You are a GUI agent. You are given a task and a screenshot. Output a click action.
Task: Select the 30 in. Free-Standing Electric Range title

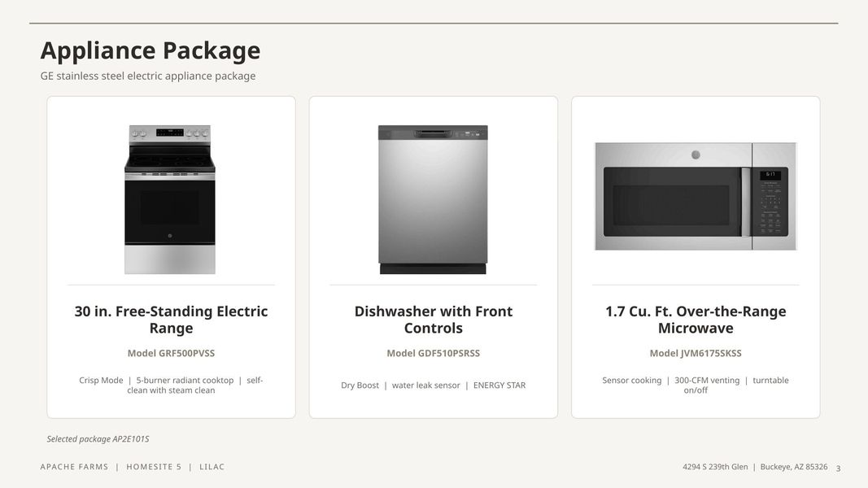coord(171,320)
